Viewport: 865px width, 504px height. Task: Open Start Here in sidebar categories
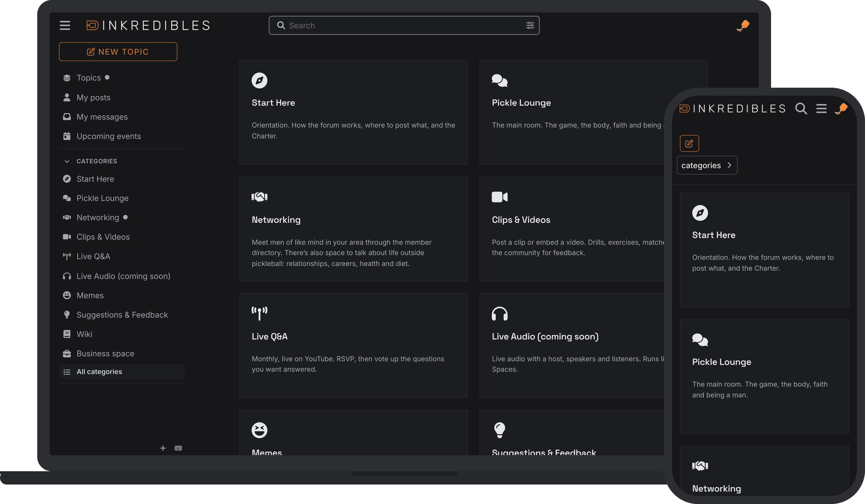click(122, 179)
